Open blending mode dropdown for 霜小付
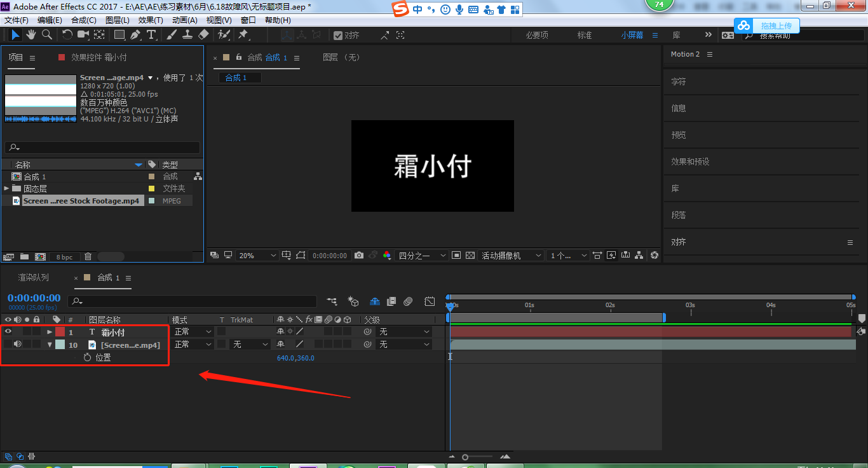The height and width of the screenshot is (468, 868). 193,331
